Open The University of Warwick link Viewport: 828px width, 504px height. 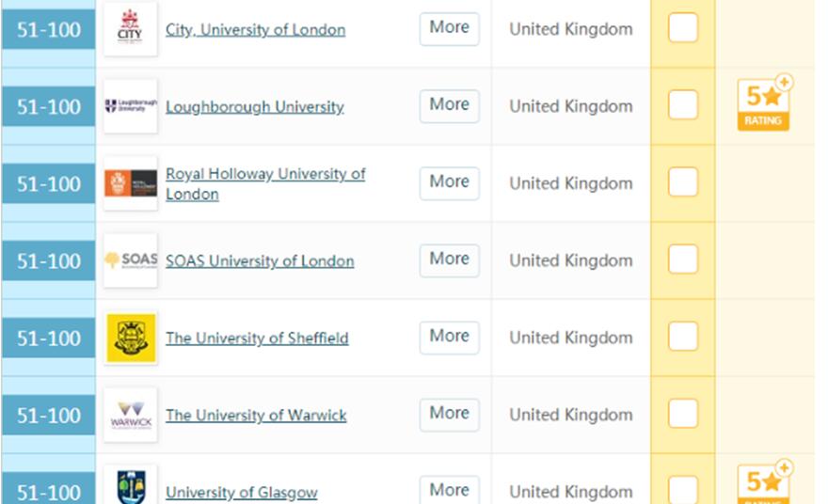(x=256, y=416)
